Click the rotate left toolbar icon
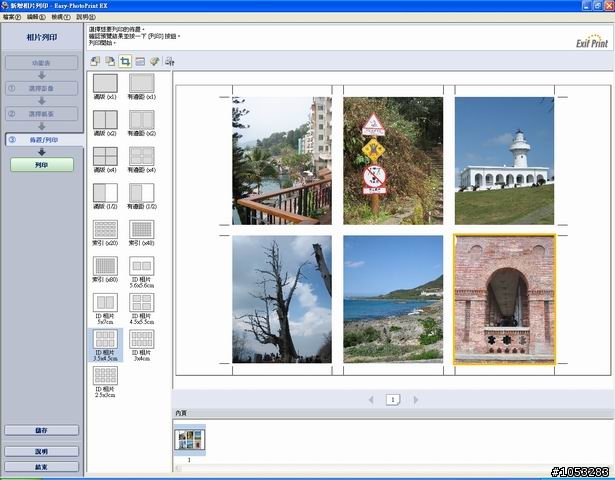The image size is (615, 480). click(x=94, y=61)
